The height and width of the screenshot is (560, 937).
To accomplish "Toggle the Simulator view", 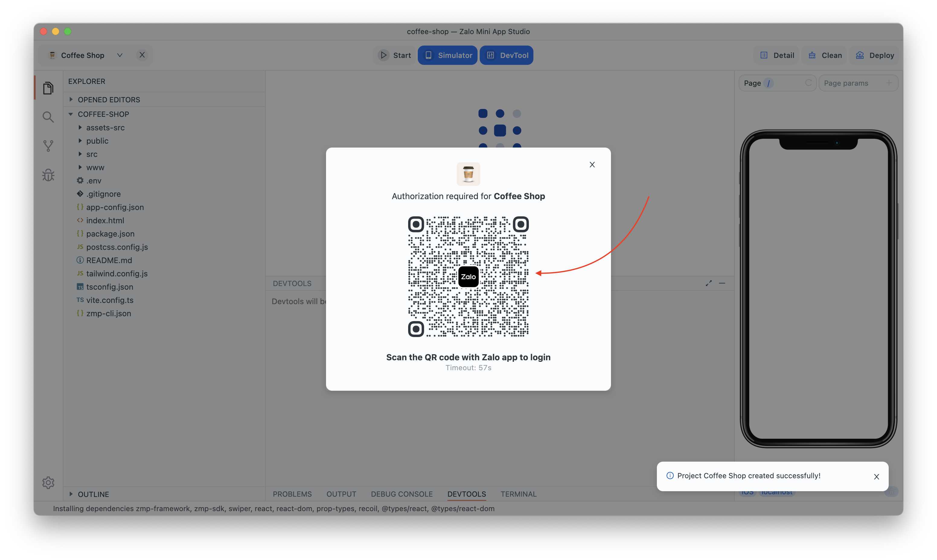I will point(447,55).
